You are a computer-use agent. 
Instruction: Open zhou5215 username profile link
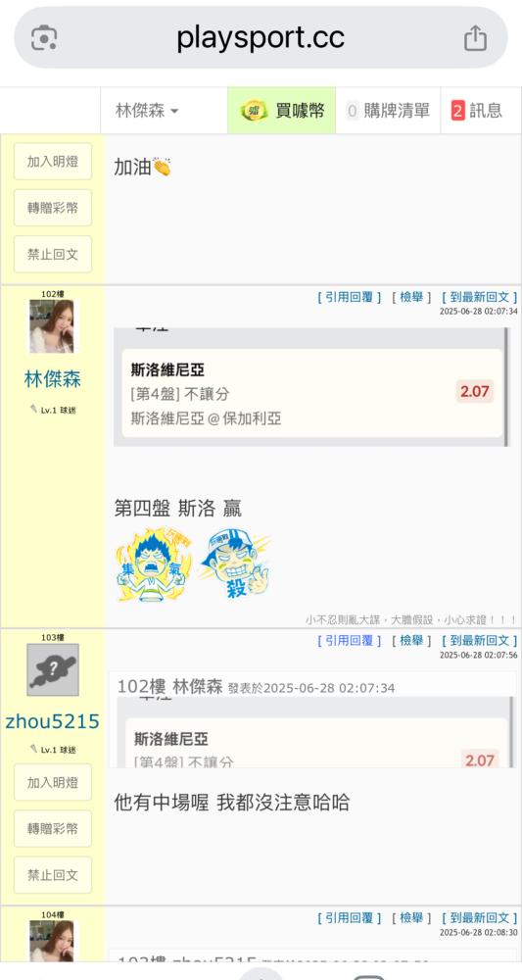pyautogui.click(x=53, y=722)
